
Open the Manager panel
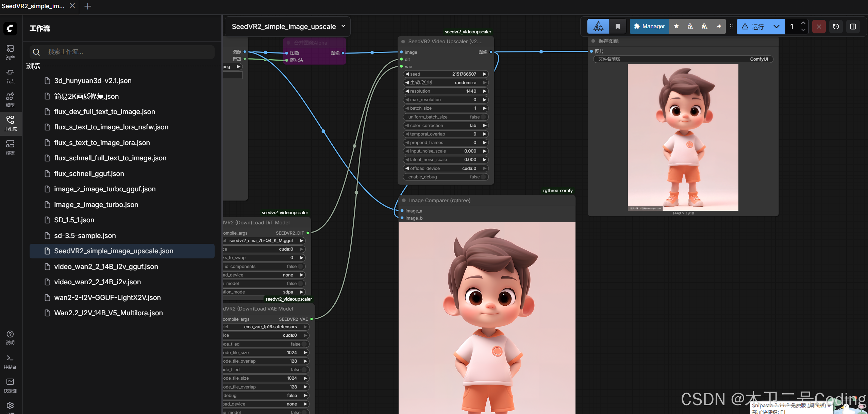[x=649, y=26]
